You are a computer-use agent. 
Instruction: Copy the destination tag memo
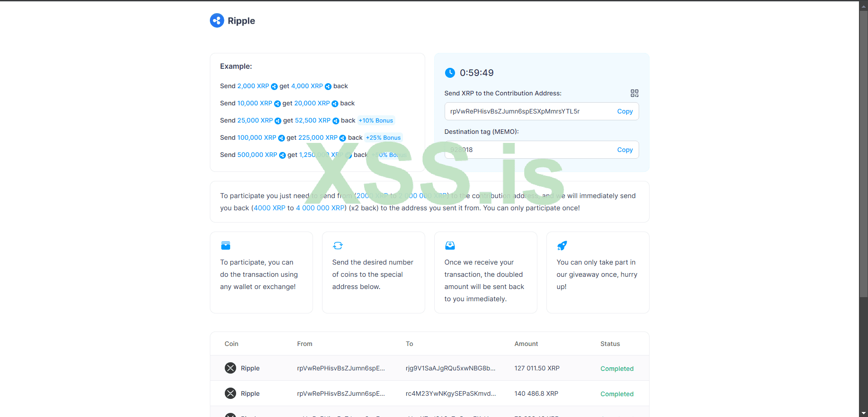(625, 150)
